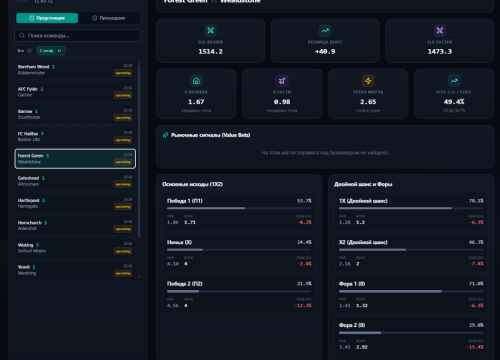Open the FC Halifax vs Boston Utd match
The height and width of the screenshot is (360, 500).
point(75,136)
